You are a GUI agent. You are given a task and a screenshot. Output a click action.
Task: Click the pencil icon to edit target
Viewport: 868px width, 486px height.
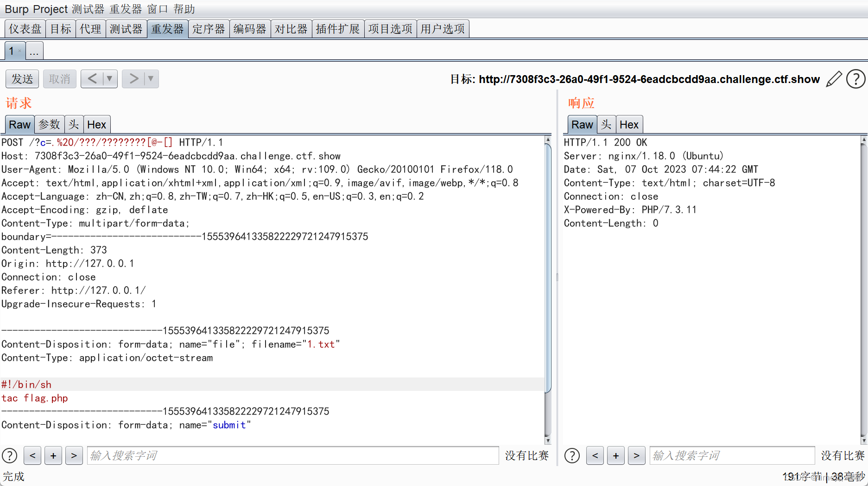click(834, 79)
